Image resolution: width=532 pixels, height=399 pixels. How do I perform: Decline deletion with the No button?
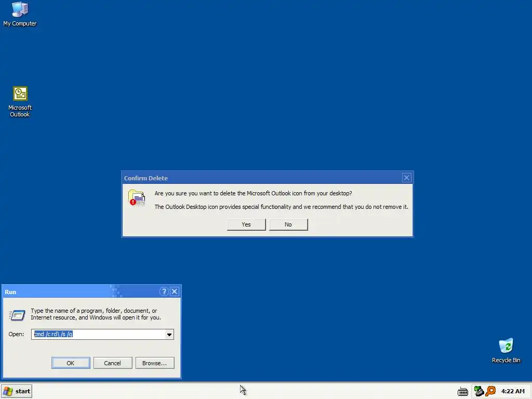(x=288, y=224)
